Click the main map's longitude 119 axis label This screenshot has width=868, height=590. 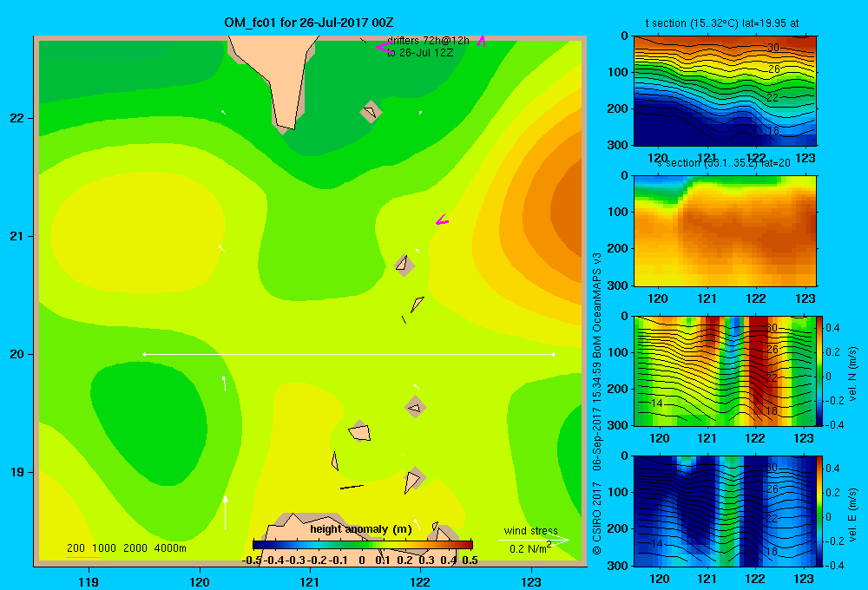[89, 581]
